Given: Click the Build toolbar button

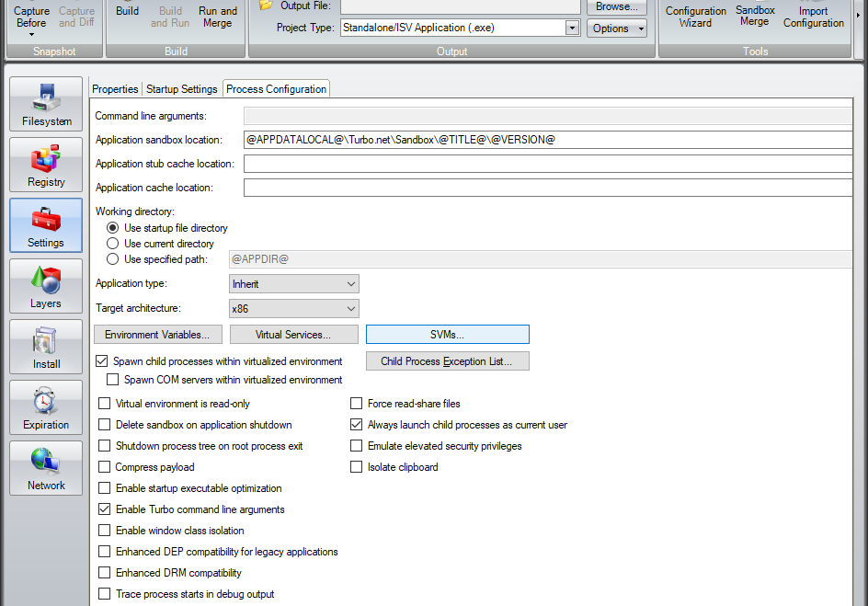Looking at the screenshot, I should pyautogui.click(x=127, y=11).
